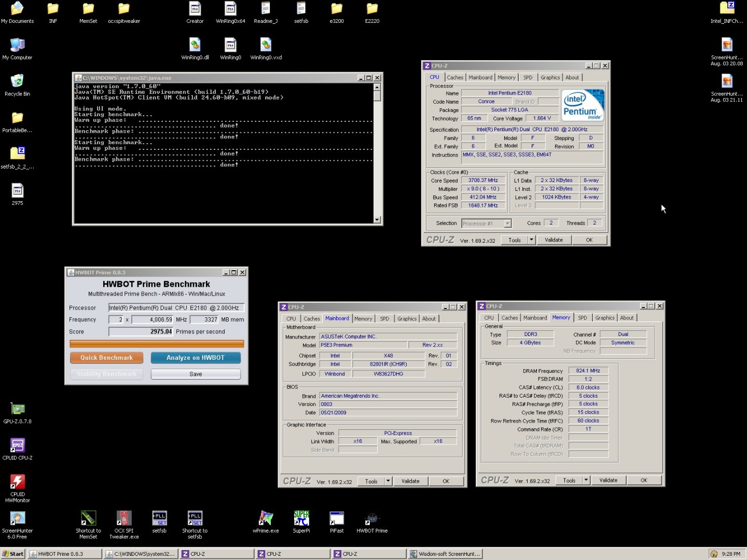Launch the GPU-Z.0.7.8 desktop icon
Screen dimensions: 747x560
(x=17, y=413)
